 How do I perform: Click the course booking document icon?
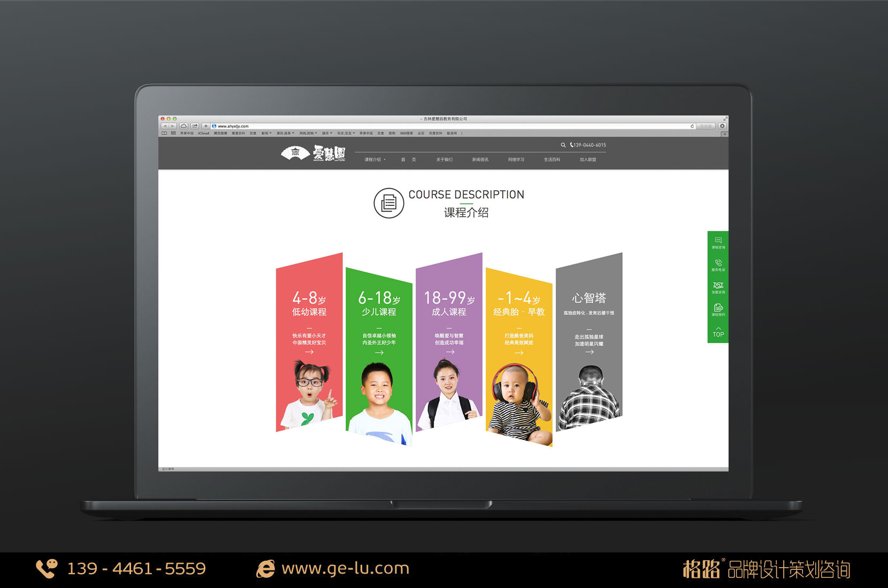click(718, 308)
